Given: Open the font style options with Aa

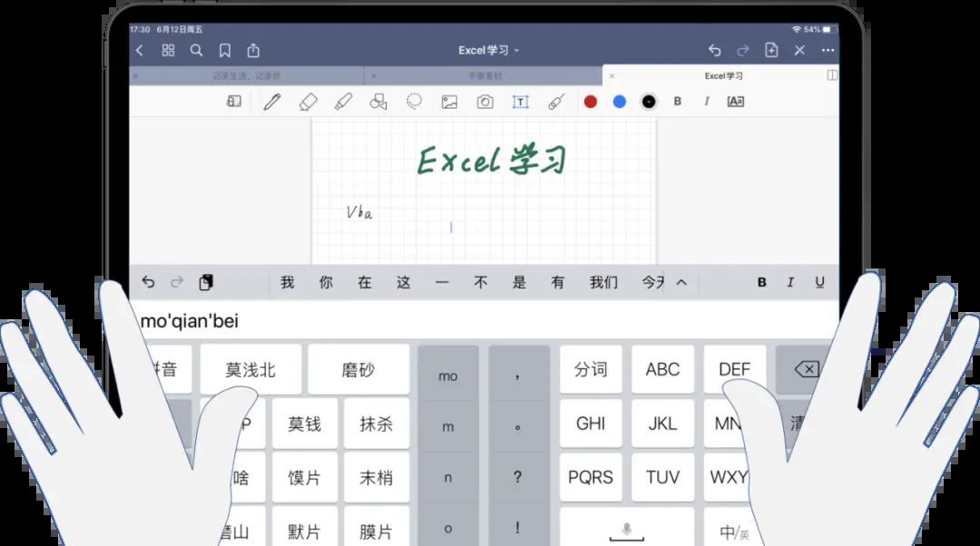Looking at the screenshot, I should 735,102.
